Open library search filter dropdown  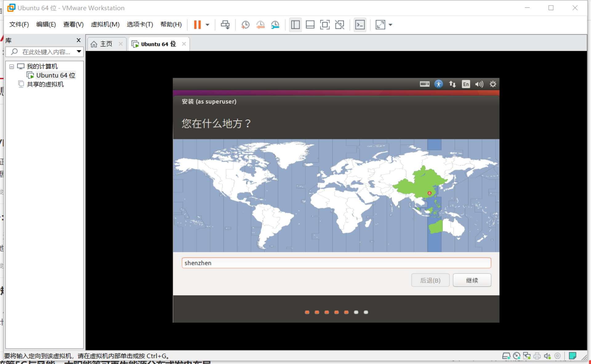click(79, 52)
